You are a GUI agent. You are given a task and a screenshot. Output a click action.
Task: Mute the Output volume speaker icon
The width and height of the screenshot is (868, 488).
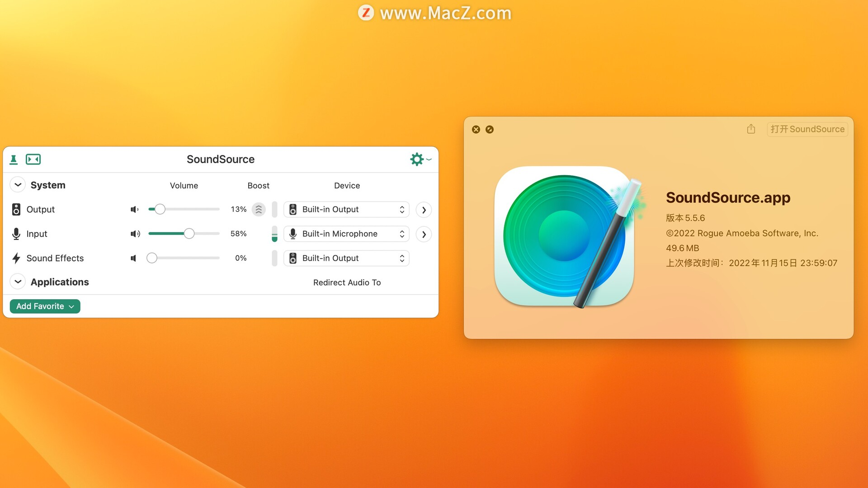click(135, 210)
